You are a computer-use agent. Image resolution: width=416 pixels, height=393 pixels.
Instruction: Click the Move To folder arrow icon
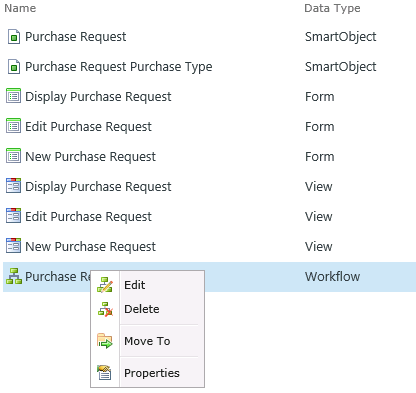105,341
